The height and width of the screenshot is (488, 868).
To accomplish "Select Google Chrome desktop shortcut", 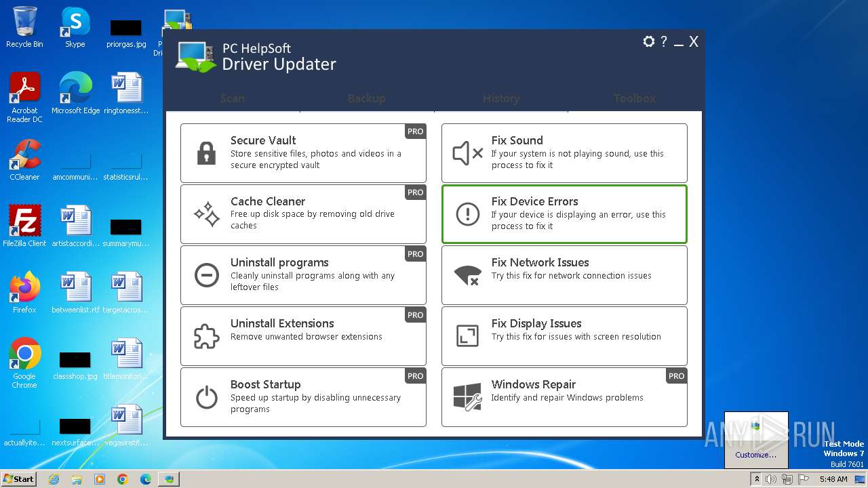I will tap(24, 363).
